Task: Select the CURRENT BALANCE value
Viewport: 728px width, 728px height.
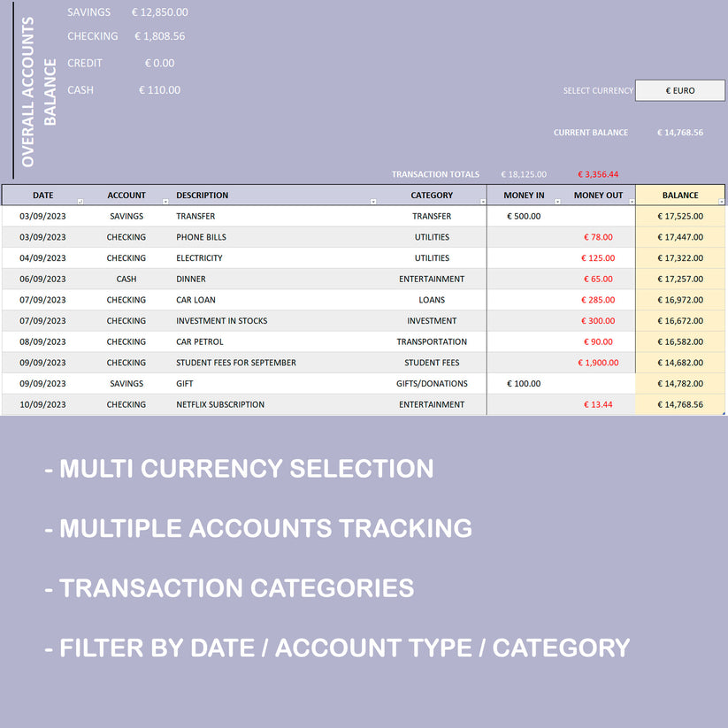Action: 680,132
